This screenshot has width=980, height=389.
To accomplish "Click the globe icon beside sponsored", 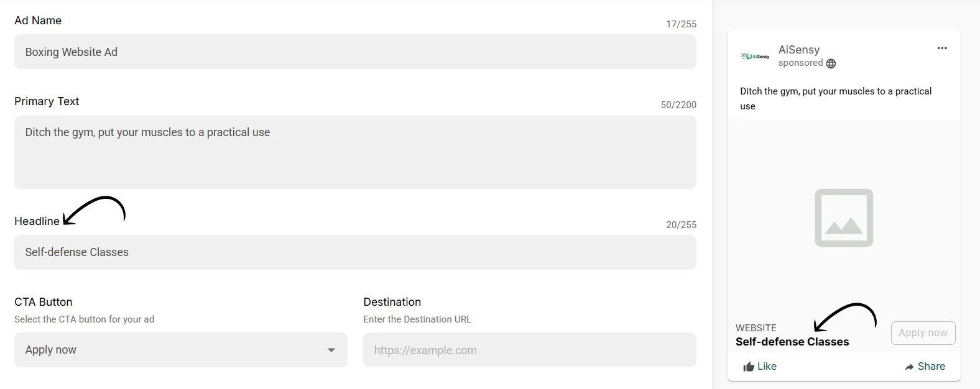I will point(831,63).
